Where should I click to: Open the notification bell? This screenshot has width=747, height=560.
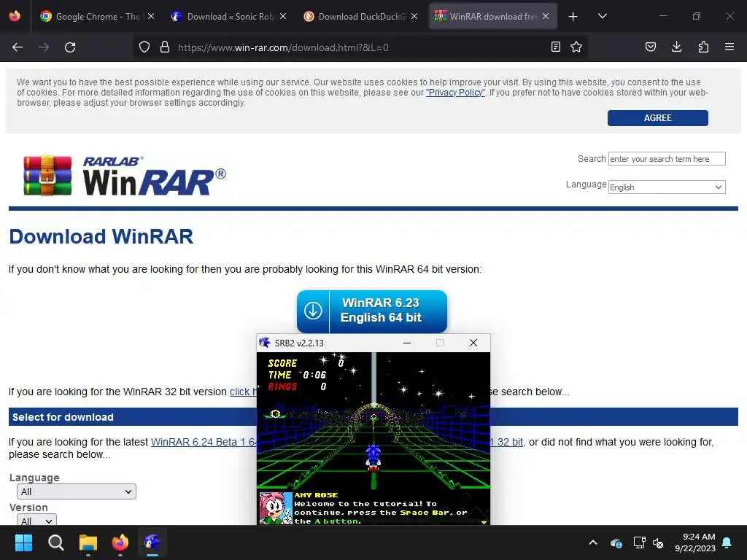727,542
